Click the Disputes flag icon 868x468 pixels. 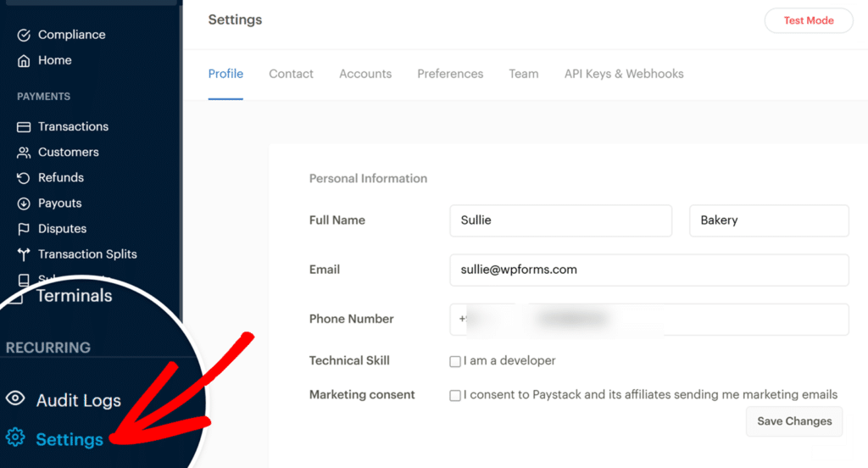(x=23, y=229)
